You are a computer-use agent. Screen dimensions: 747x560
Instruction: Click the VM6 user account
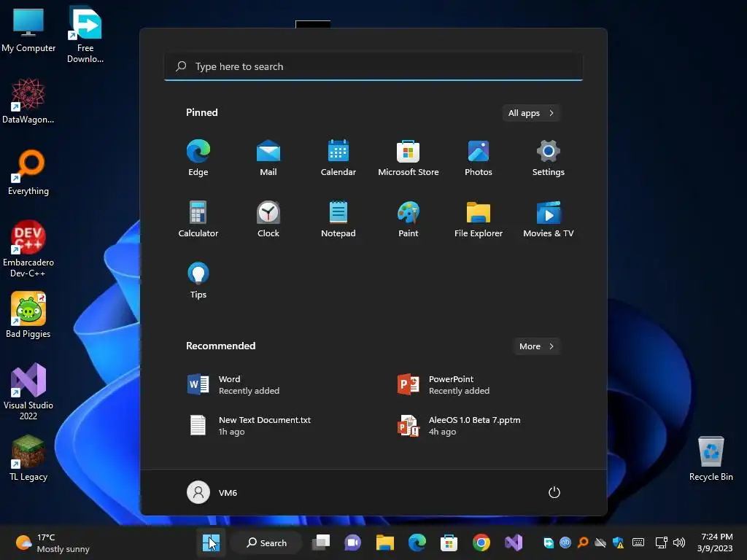pos(212,492)
